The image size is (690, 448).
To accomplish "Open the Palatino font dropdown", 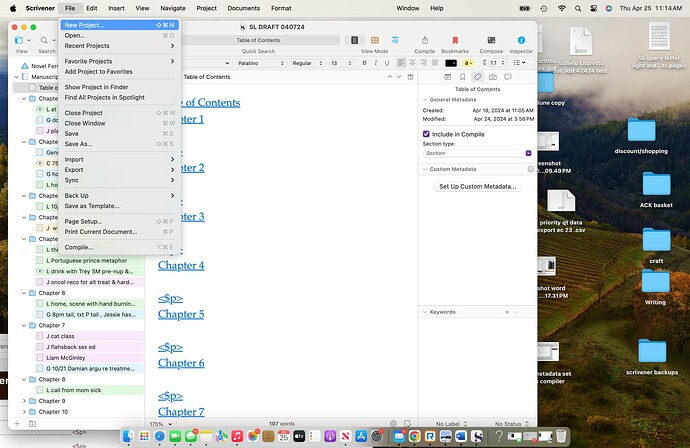I will pyautogui.click(x=261, y=63).
